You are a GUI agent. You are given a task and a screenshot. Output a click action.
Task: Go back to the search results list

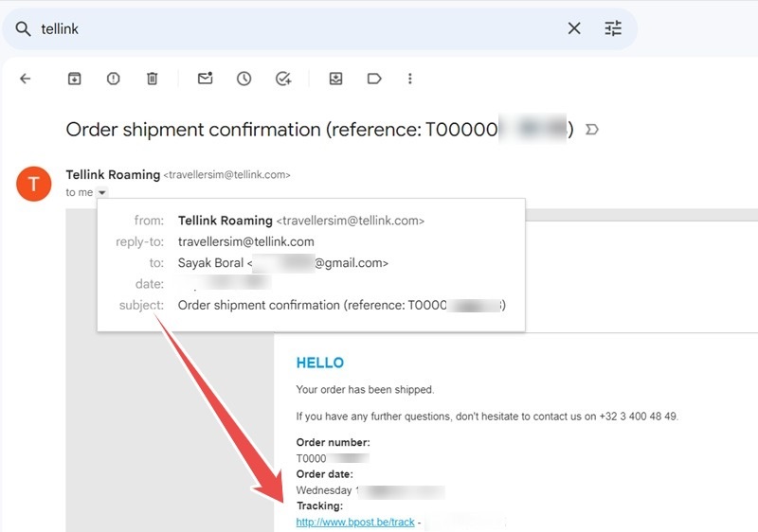tap(26, 79)
